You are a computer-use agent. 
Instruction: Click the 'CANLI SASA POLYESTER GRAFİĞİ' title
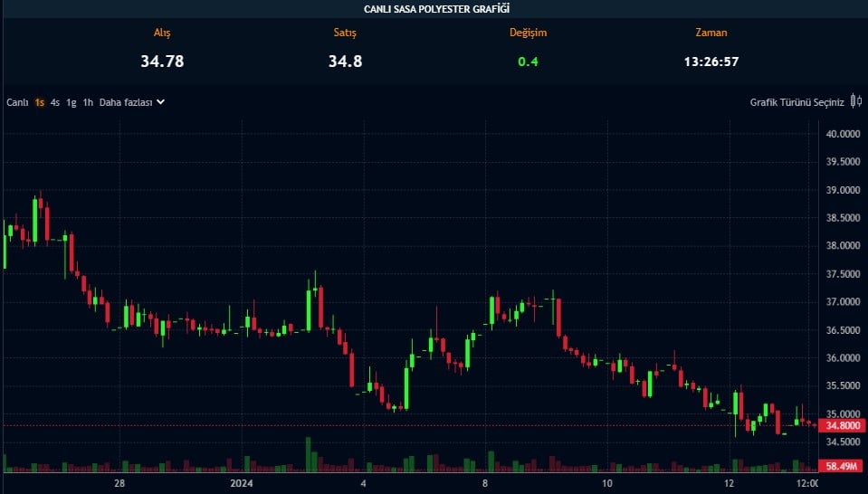click(436, 9)
